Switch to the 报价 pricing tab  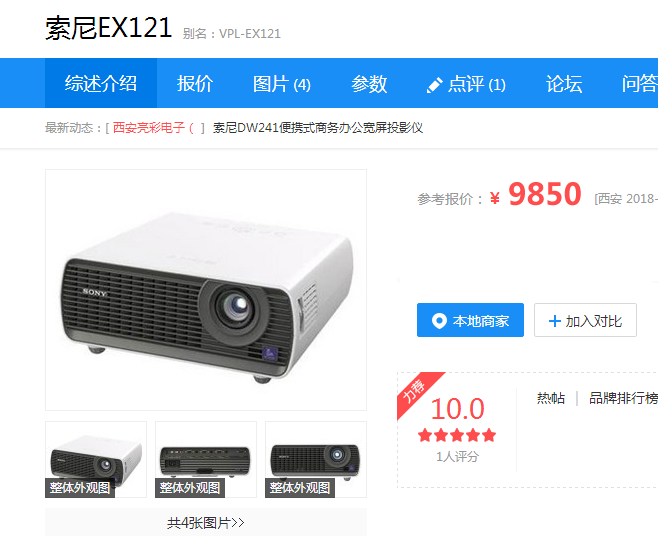pos(195,83)
